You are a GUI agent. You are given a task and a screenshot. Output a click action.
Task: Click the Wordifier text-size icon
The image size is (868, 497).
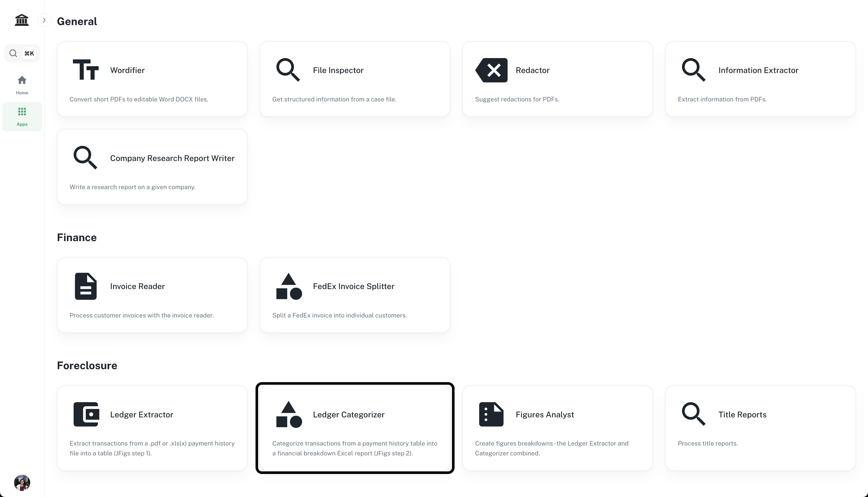(x=85, y=70)
